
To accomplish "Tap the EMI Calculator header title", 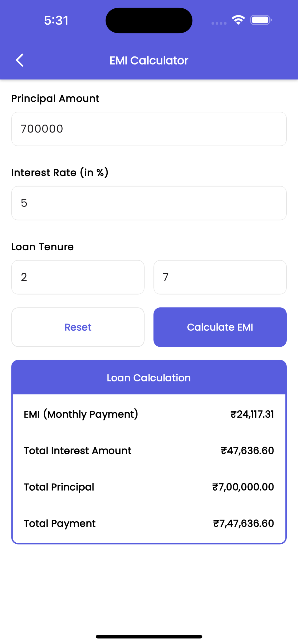I will coord(149,61).
